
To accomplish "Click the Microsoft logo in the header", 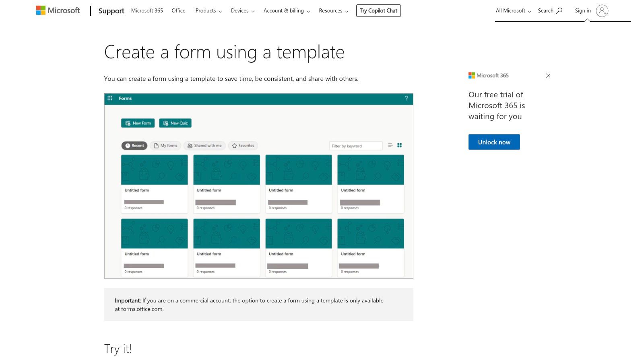I will [58, 10].
